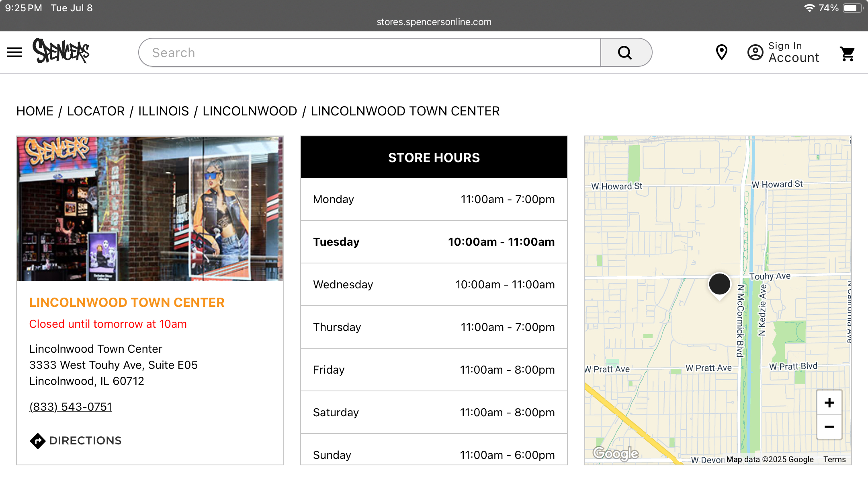This screenshot has width=868, height=479.
Task: Click the Spencer's logo
Action: click(61, 51)
